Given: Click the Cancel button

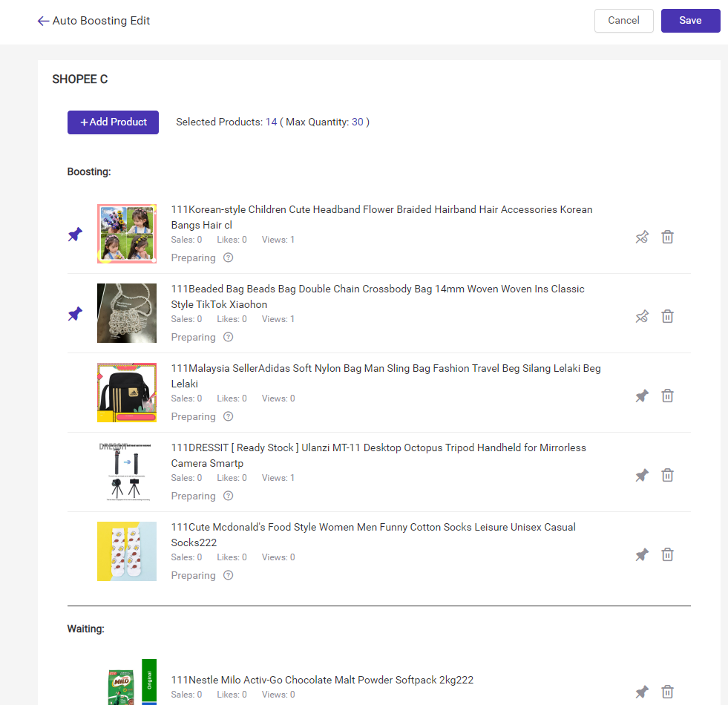Looking at the screenshot, I should [623, 21].
